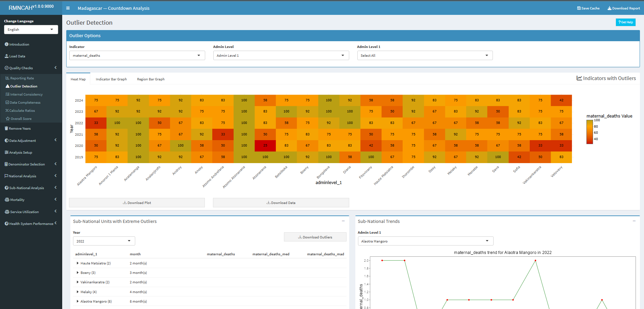
Task: Open the Alaotra Mangoro trends dropdown
Action: tap(426, 241)
